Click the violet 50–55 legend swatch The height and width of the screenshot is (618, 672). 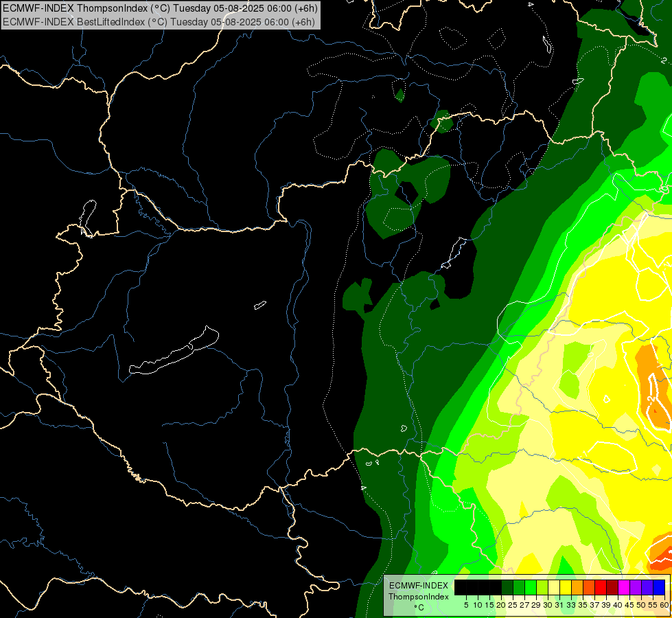(647, 587)
